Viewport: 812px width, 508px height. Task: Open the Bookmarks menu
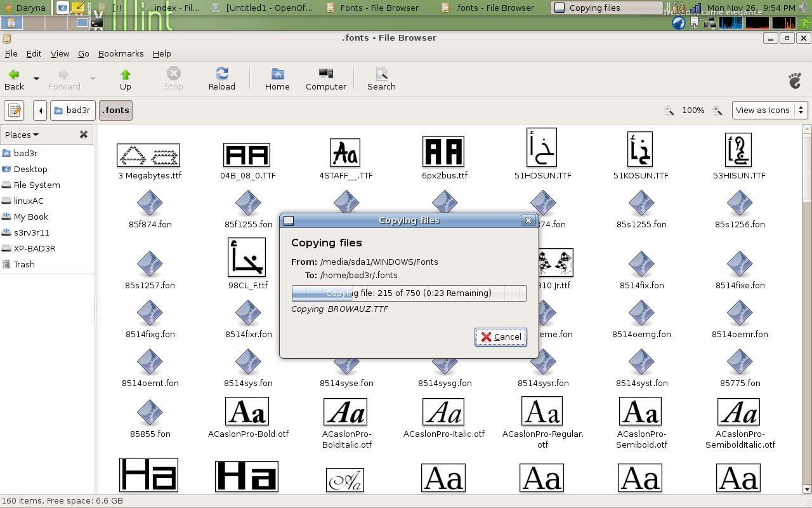click(121, 53)
